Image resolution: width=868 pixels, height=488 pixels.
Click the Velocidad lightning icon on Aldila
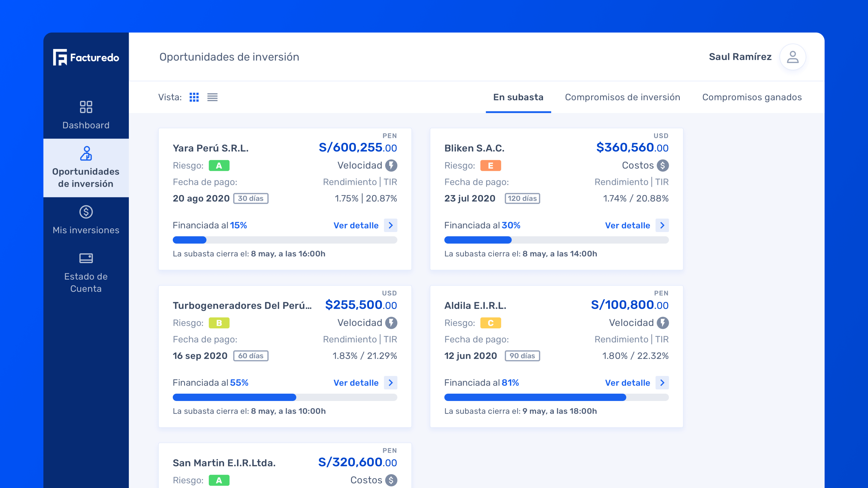(662, 323)
